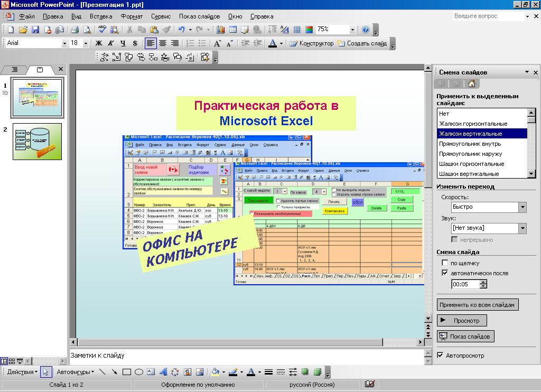Open the Скорость dropdown showing Быстро

(x=523, y=207)
